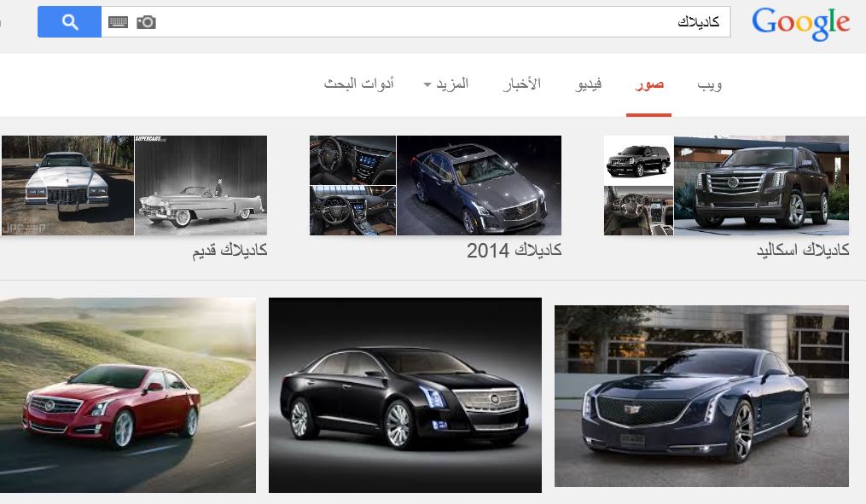Viewport: 866px width, 504px height.
Task: Select the صور images tab
Action: click(649, 84)
